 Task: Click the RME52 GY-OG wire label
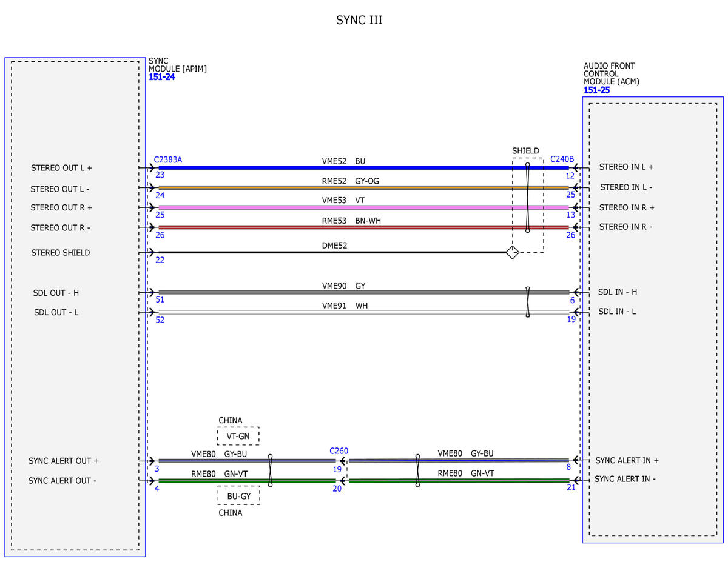352,180
